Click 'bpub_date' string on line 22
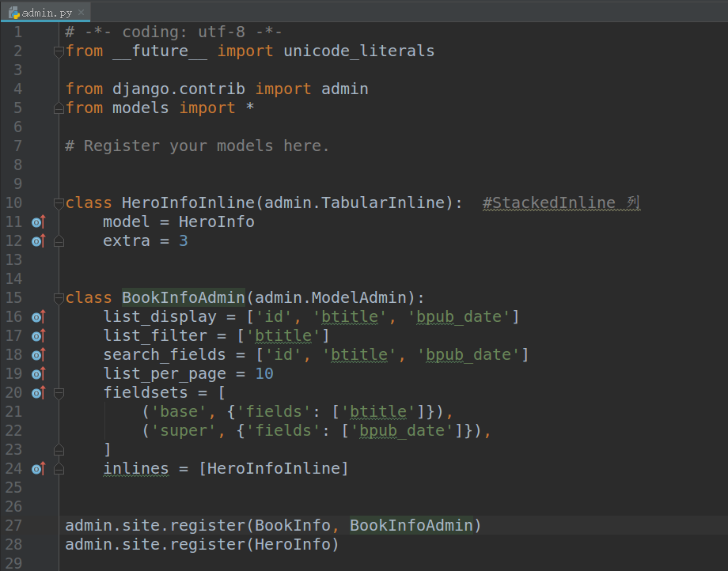The width and height of the screenshot is (728, 571). tap(402, 431)
